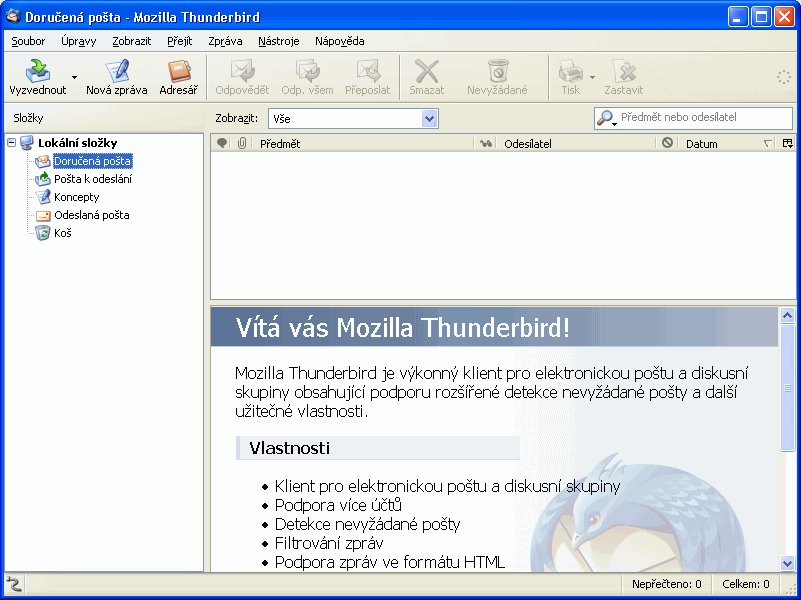
Task: Click the welcome pane scroll down arrow
Action: tap(787, 563)
